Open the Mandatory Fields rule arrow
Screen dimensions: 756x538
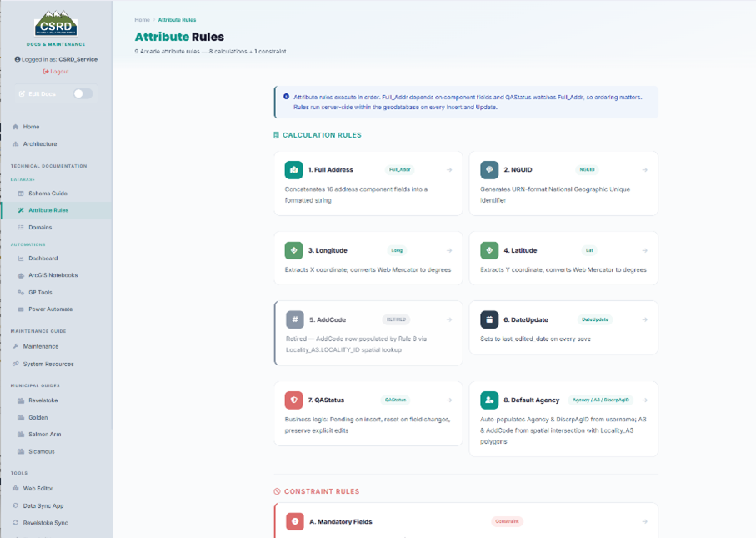[644, 521]
